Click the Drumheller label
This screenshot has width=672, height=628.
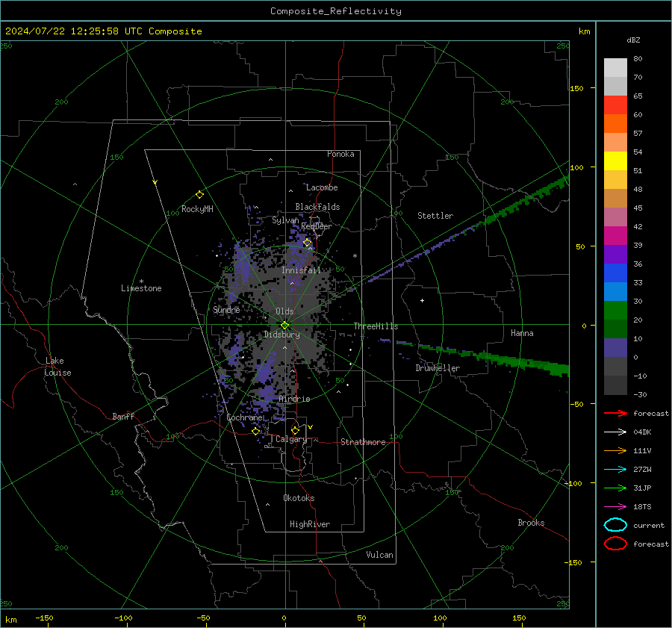pyautogui.click(x=438, y=368)
